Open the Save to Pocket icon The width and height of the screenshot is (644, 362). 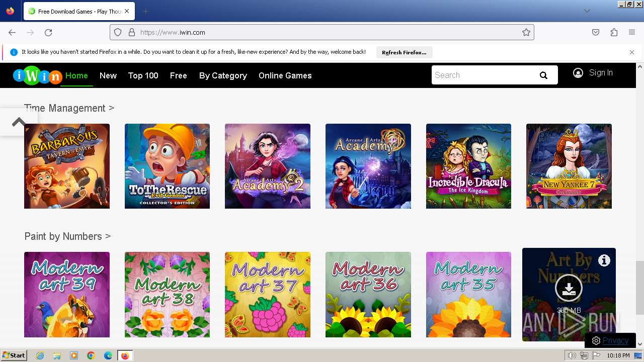click(x=596, y=32)
